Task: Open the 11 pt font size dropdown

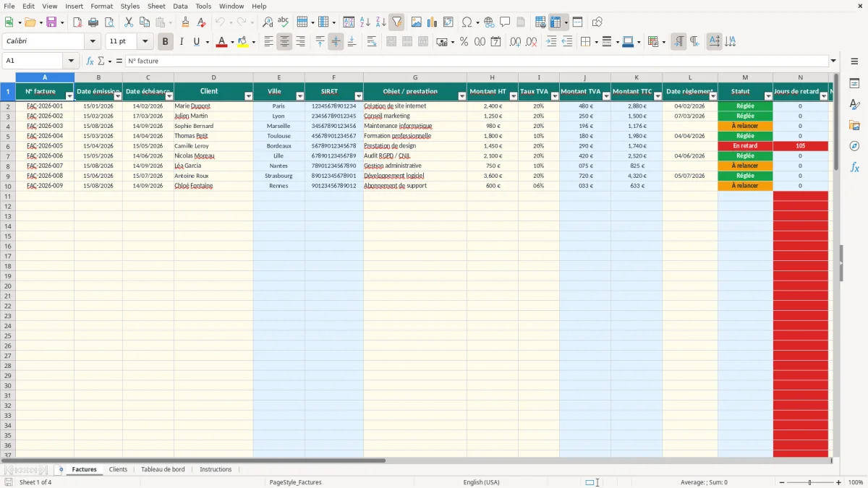Action: [x=145, y=42]
